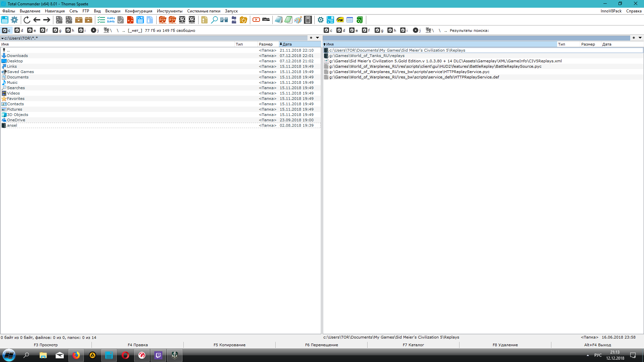Open the Справка menu

pos(634,11)
